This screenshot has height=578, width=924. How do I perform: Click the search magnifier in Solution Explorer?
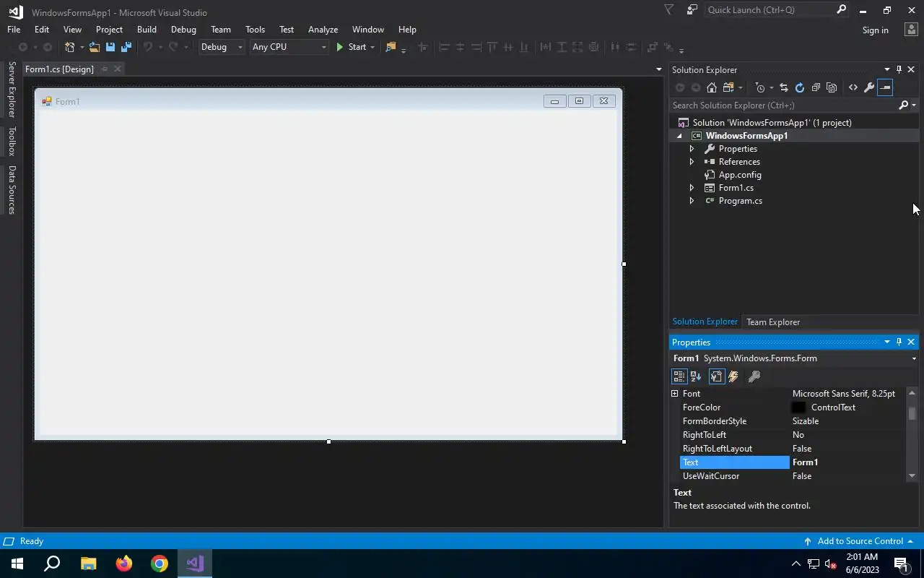coord(903,105)
